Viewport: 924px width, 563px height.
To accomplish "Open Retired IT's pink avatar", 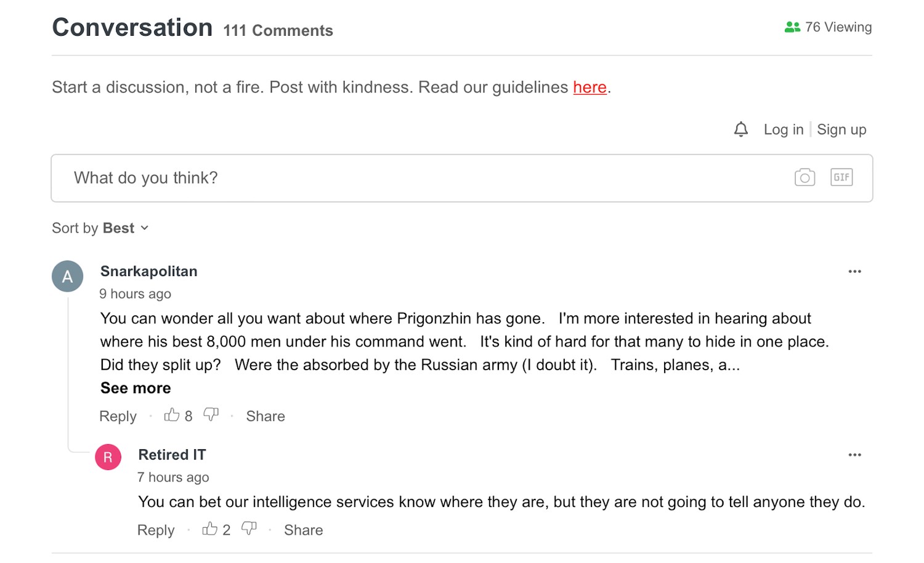I will tap(108, 457).
